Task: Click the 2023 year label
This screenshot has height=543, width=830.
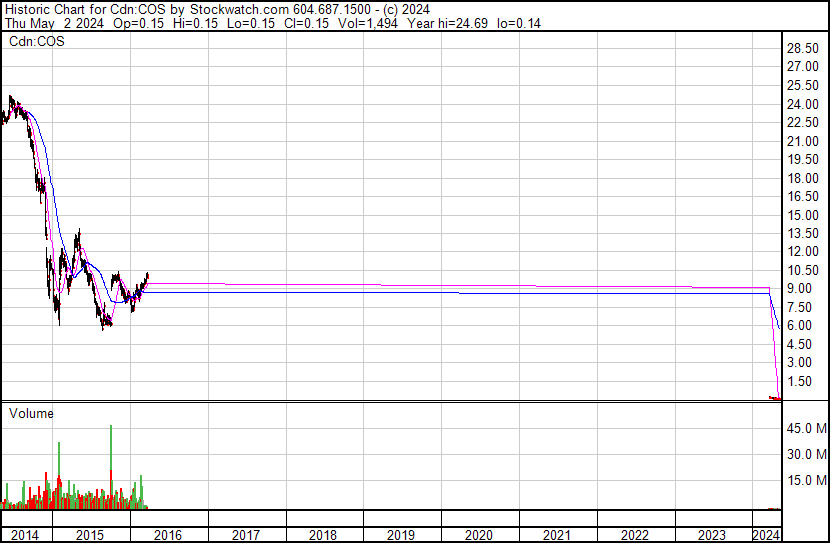Action: [712, 535]
